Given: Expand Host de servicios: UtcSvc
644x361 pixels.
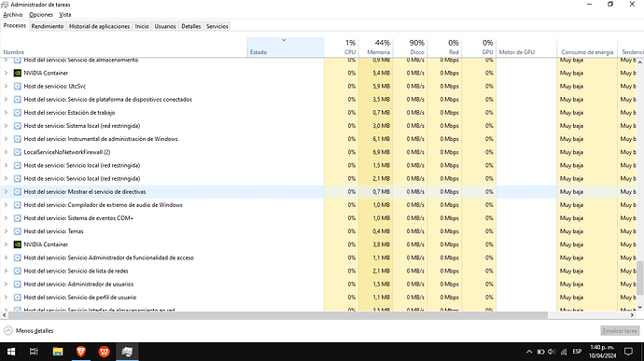Looking at the screenshot, I should coord(6,86).
